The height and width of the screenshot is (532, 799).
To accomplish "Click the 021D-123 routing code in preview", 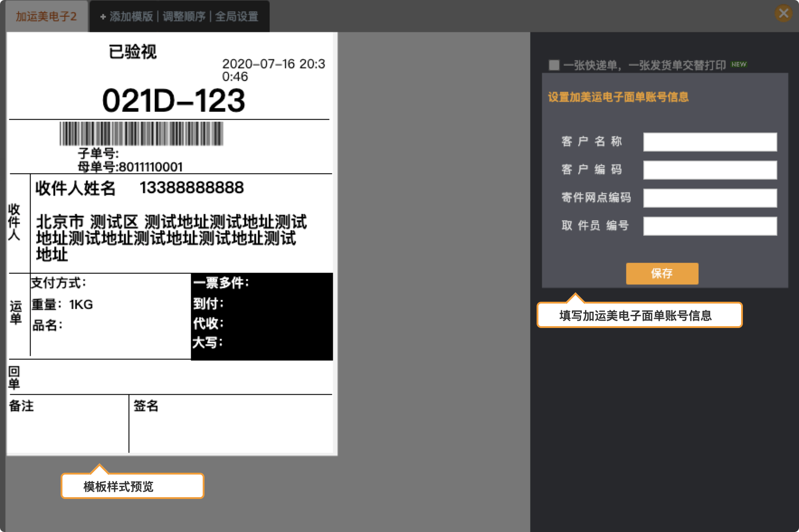I will 173,100.
